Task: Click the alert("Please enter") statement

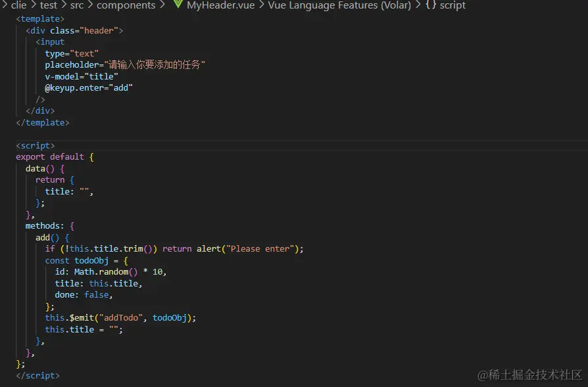Action: pos(250,249)
